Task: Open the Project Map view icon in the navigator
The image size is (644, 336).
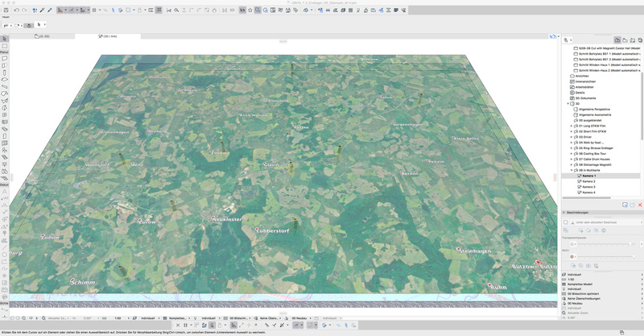Action: tap(617, 39)
